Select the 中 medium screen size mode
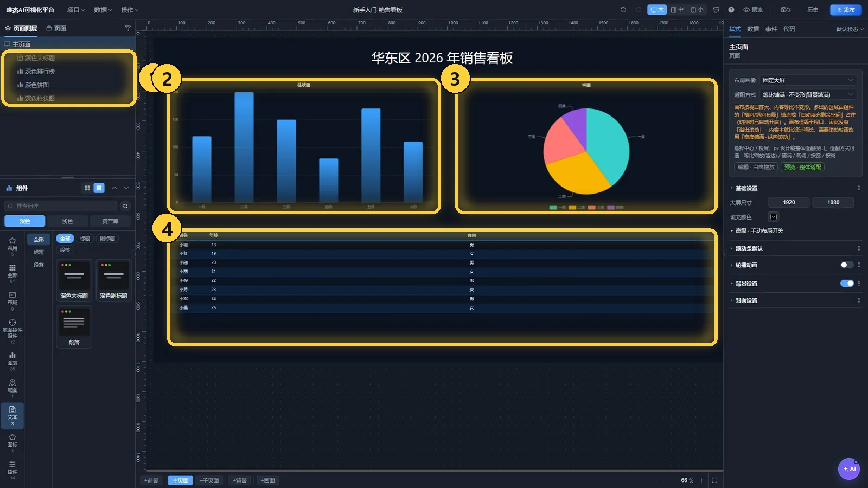 point(677,10)
